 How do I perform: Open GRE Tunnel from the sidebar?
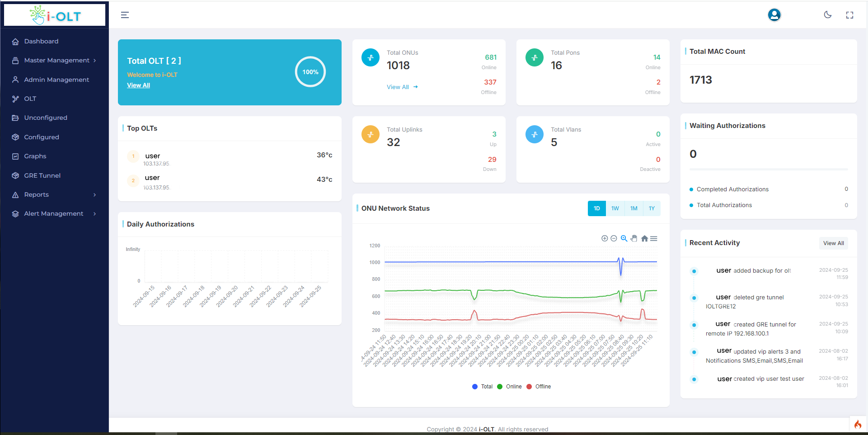[x=42, y=175]
